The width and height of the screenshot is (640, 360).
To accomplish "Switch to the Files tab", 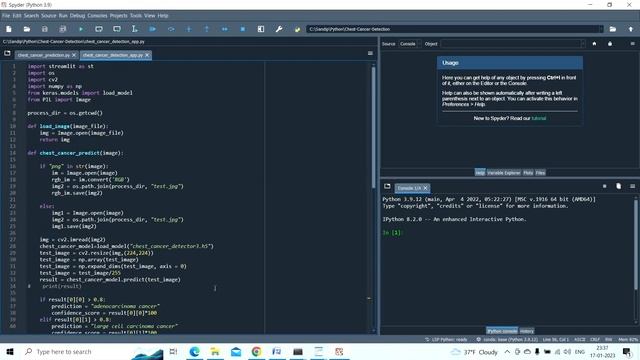I will tap(540, 173).
